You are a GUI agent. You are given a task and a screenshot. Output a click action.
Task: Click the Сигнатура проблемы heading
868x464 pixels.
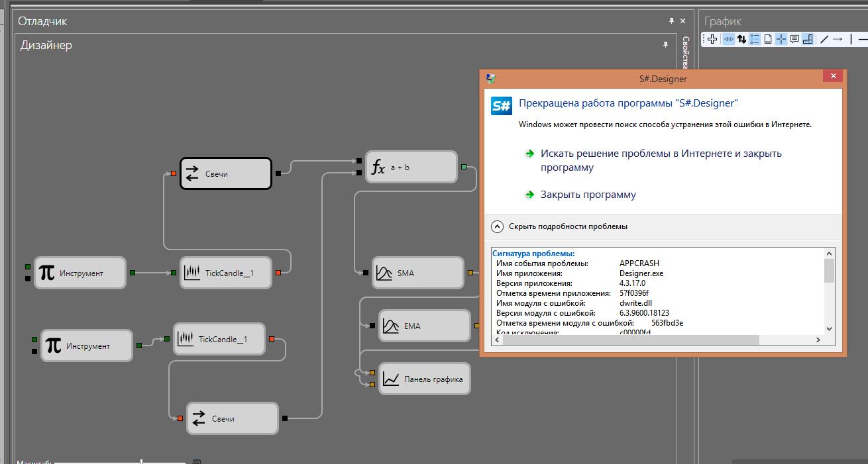coord(533,254)
